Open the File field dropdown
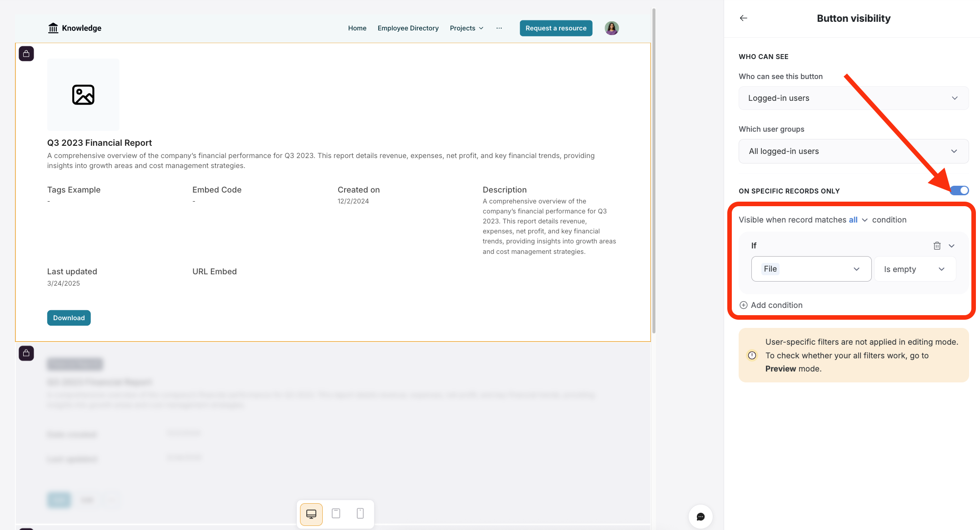The image size is (980, 530). pos(811,269)
